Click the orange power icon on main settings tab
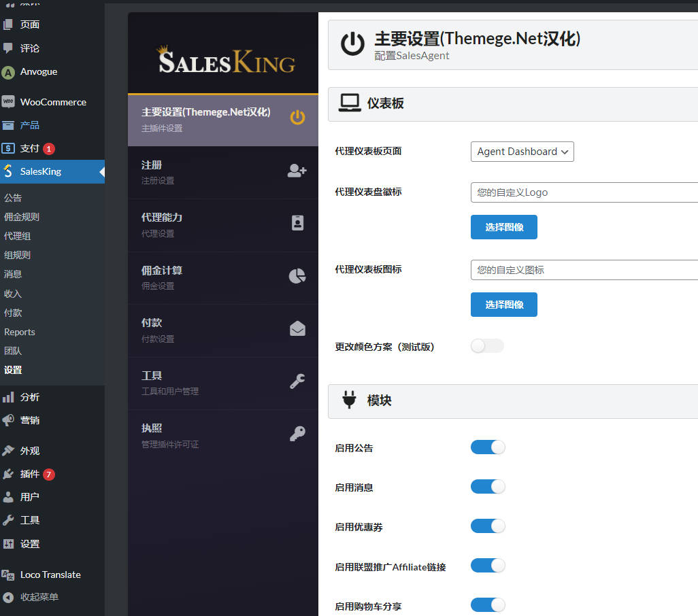This screenshot has height=616, width=698. (297, 118)
